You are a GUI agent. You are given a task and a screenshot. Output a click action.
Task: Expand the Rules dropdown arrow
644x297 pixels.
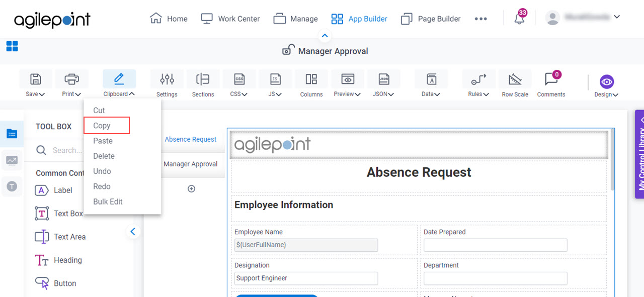click(x=486, y=94)
